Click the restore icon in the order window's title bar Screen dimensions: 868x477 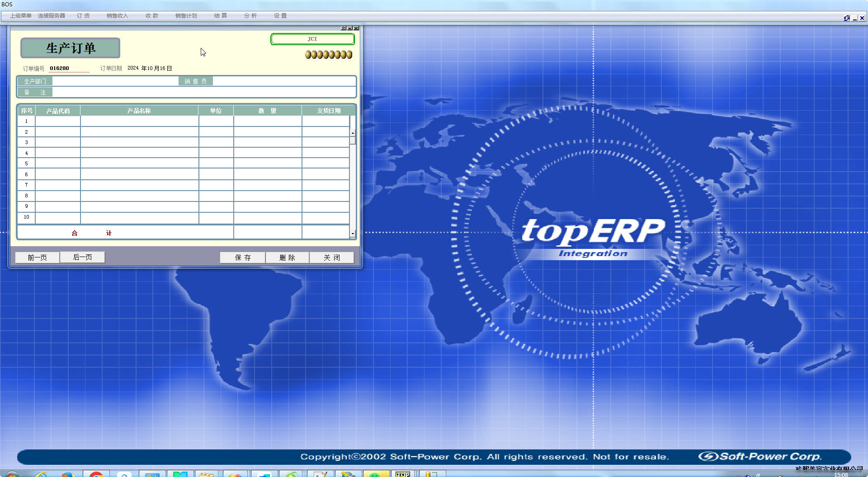coord(344,28)
